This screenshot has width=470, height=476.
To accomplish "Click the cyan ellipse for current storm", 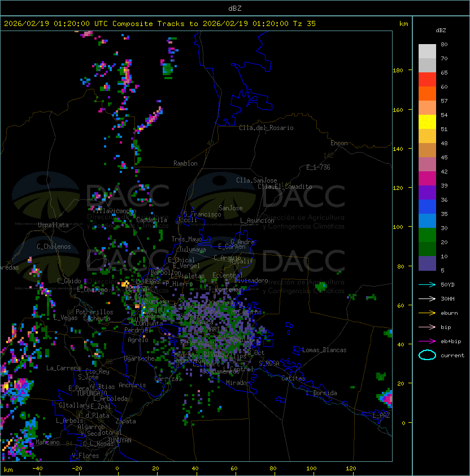I will [427, 355].
